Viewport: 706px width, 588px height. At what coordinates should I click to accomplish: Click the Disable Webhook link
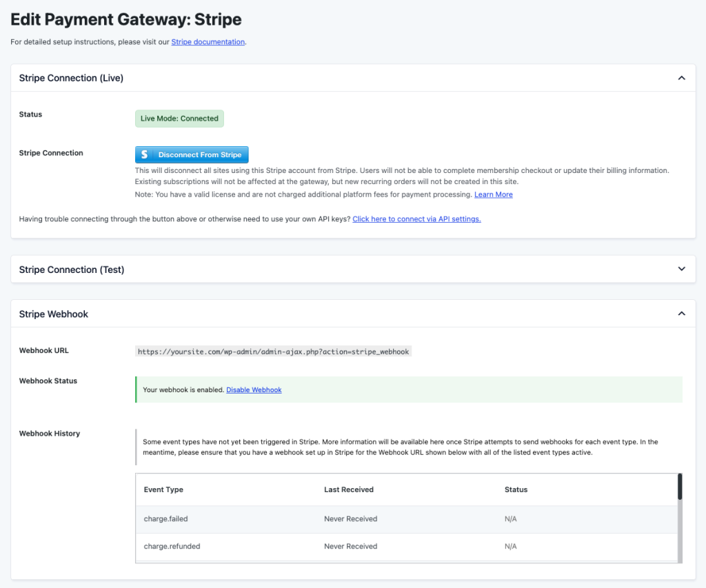254,390
